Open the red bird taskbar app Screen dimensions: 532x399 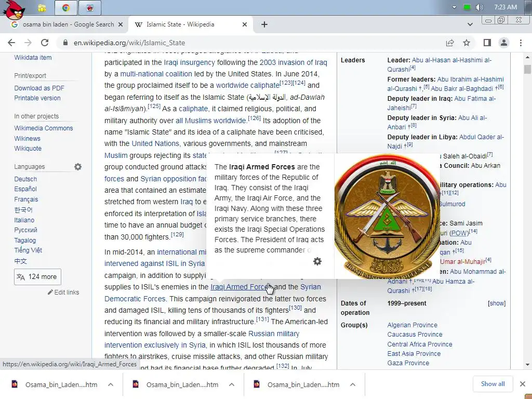pyautogui.click(x=90, y=7)
